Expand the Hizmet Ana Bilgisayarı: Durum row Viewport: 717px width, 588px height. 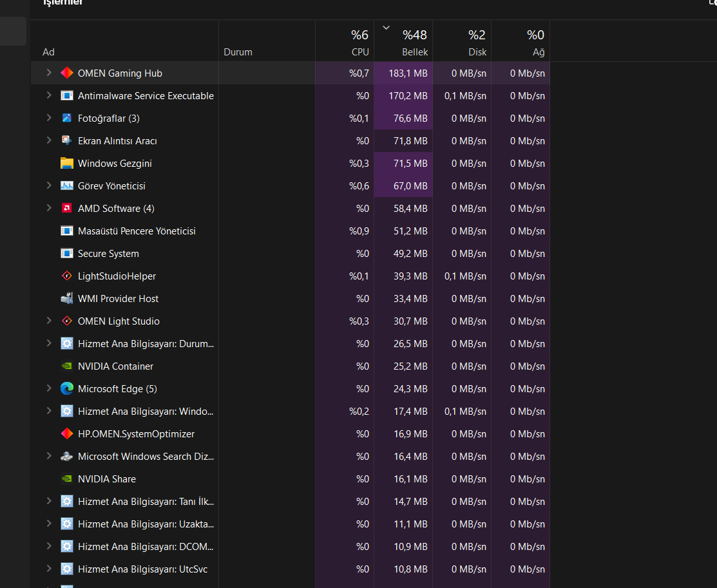49,343
